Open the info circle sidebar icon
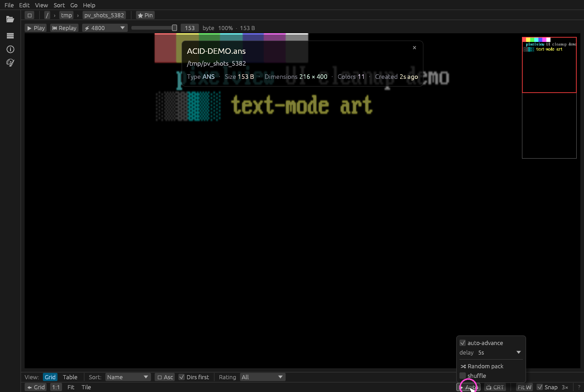Viewport: 584px width, 392px height. tap(10, 49)
